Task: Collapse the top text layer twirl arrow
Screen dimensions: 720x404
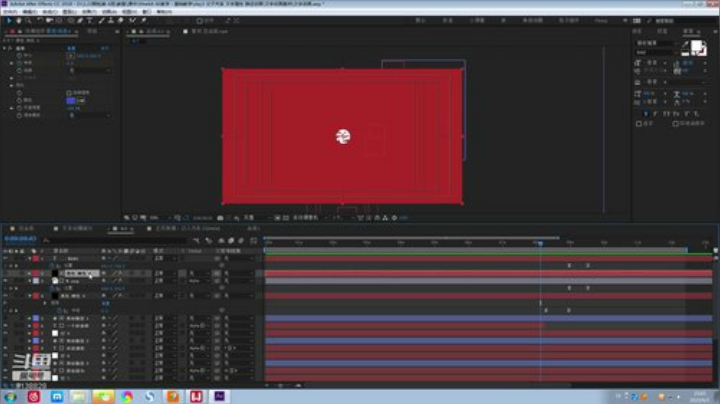Action: coord(29,258)
